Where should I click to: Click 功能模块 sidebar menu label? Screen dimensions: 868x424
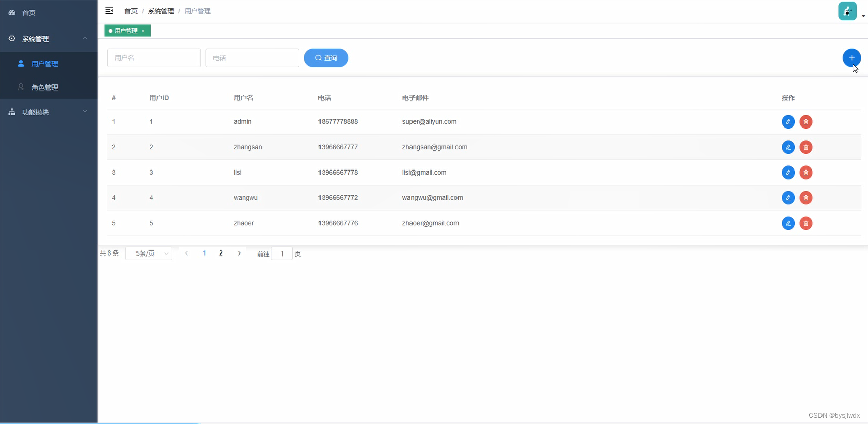click(x=35, y=112)
